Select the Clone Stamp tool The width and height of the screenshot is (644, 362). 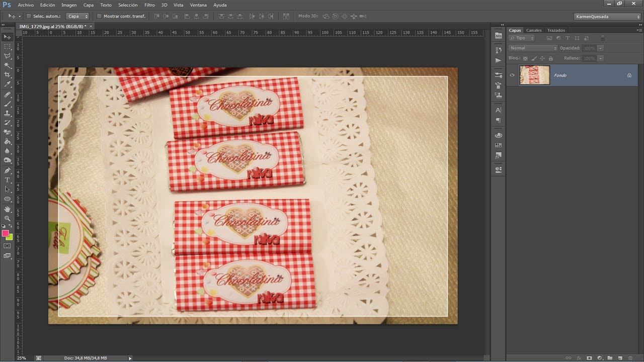point(8,114)
